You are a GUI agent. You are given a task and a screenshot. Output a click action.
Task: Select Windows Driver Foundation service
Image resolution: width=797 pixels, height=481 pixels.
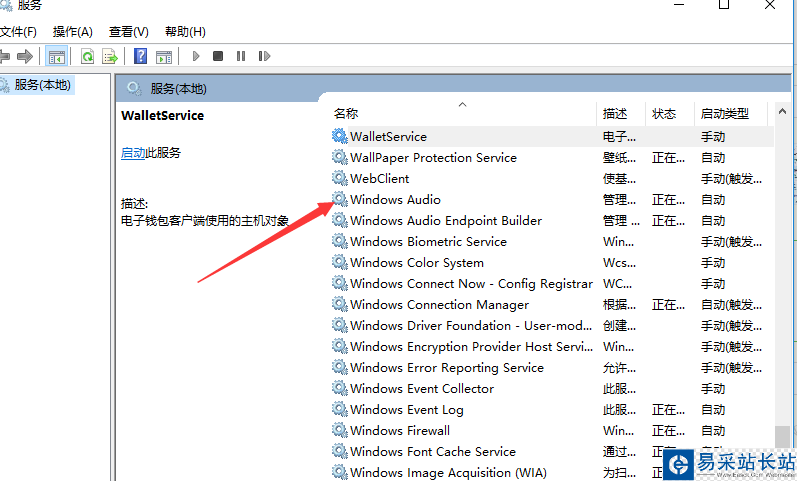click(552, 326)
